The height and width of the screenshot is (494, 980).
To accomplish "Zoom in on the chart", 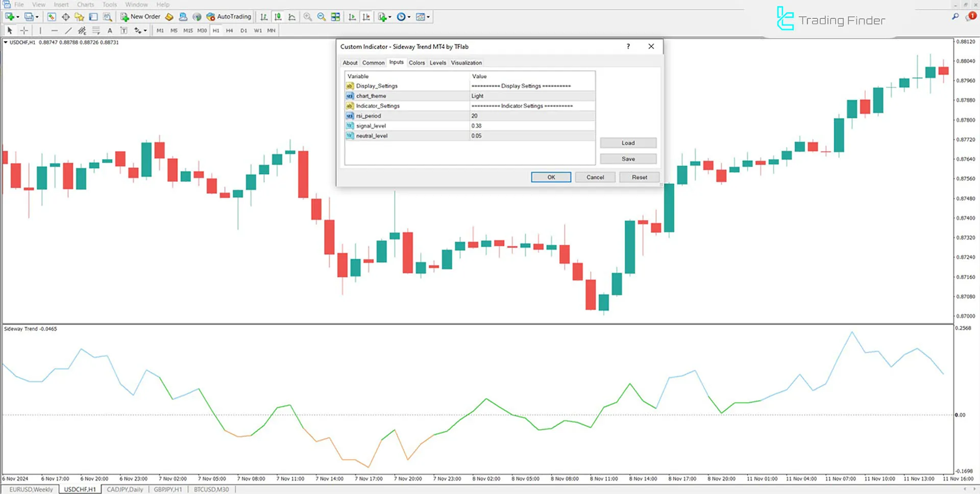I will point(308,17).
